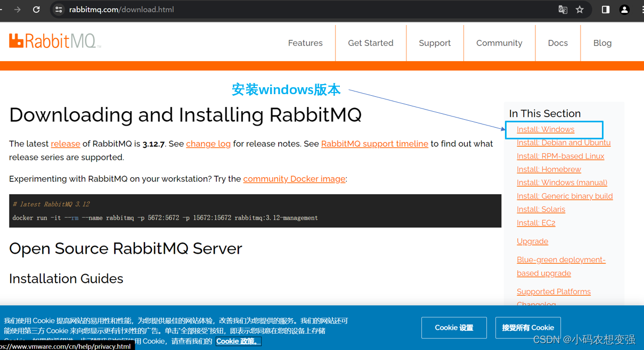Click the translate page icon

[x=563, y=10]
